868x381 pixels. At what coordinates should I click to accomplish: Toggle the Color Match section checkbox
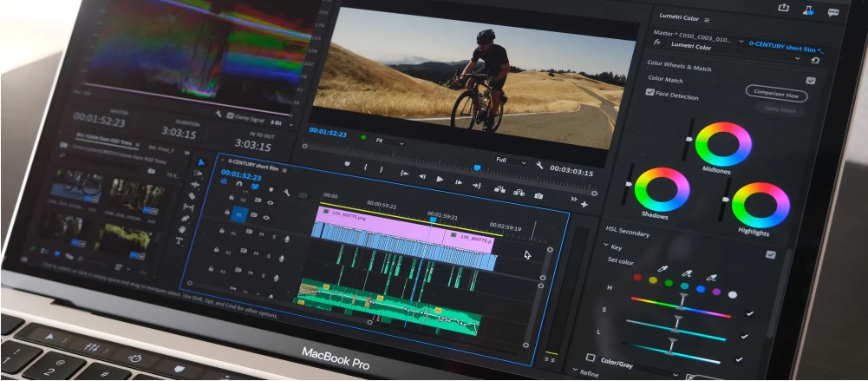click(811, 81)
